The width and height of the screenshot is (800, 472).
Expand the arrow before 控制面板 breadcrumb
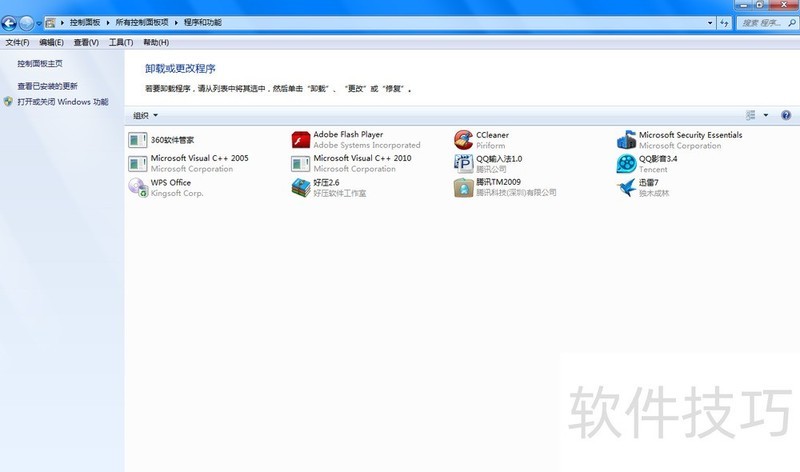[62, 22]
